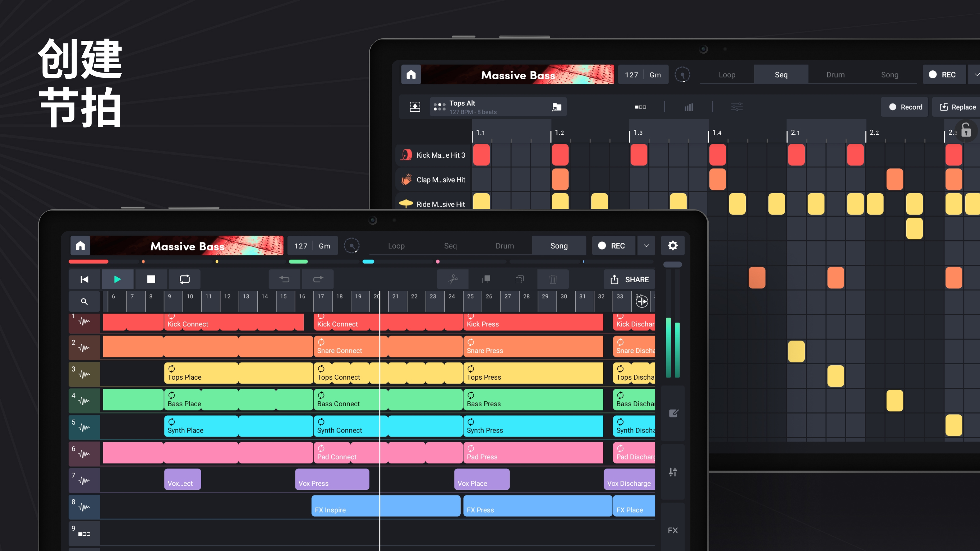
Task: Select the Song tab in front tablet
Action: point(559,246)
